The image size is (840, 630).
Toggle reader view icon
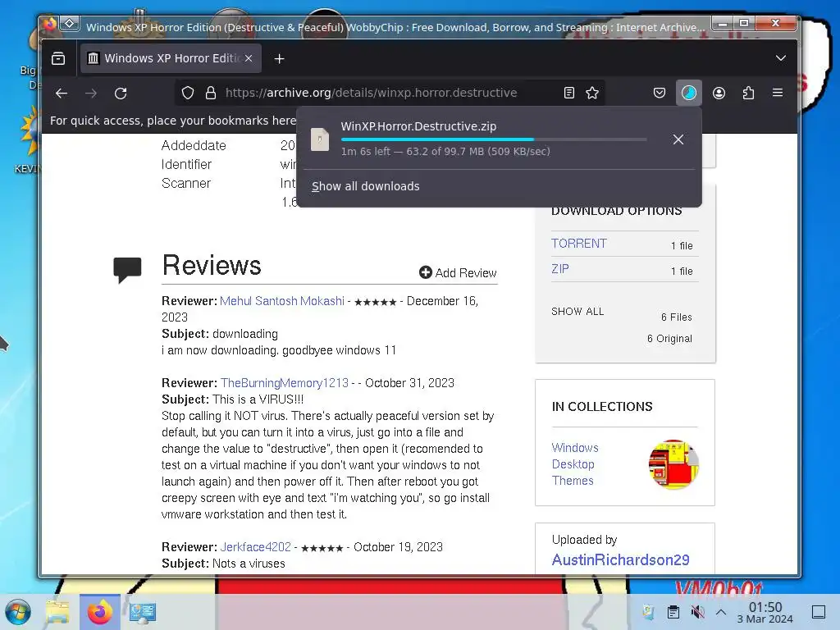click(x=569, y=93)
